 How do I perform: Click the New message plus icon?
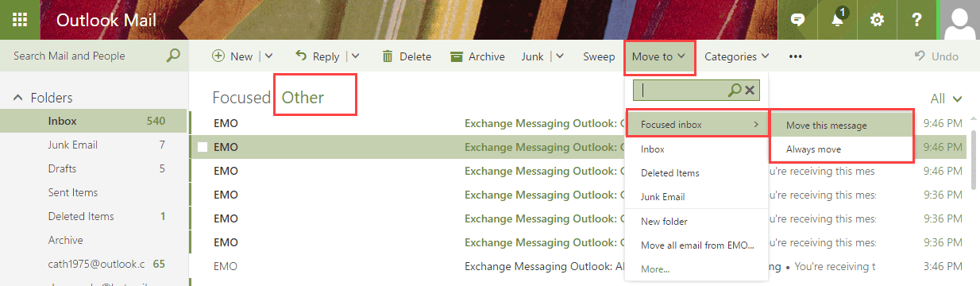(x=218, y=56)
